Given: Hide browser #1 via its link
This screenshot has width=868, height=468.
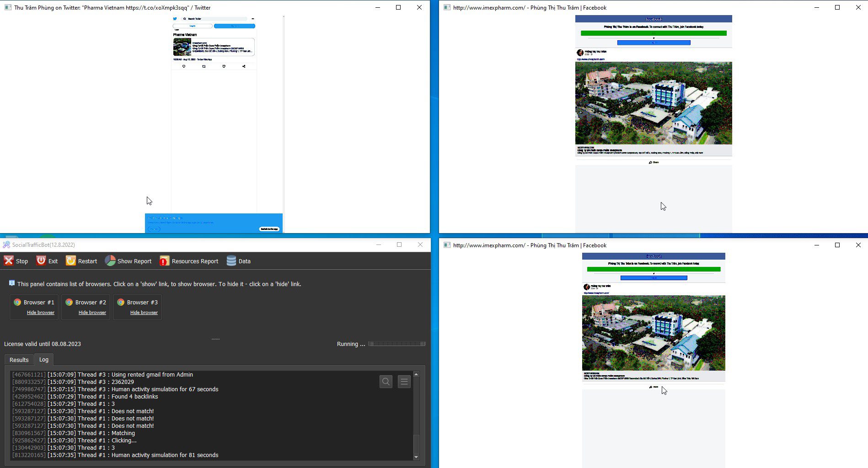Looking at the screenshot, I should (41, 313).
